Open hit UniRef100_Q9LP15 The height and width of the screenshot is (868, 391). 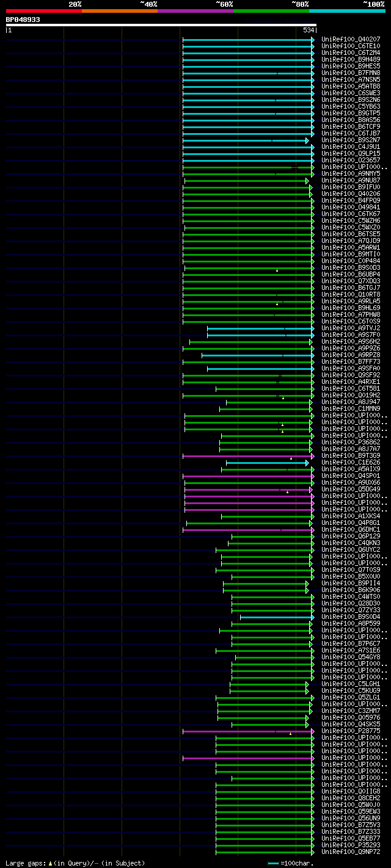tap(351, 153)
